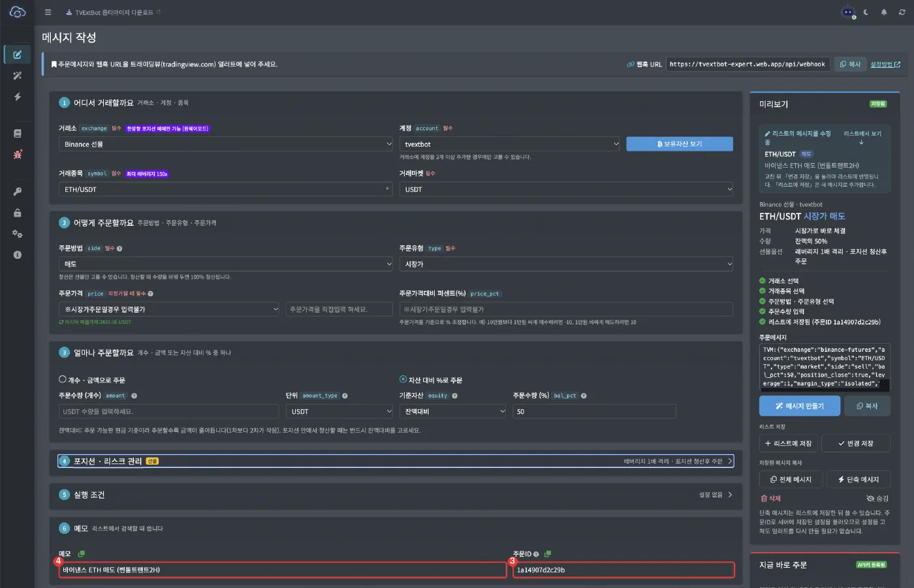The height and width of the screenshot is (588, 914).
Task: Toggle dark mode moon icon
Action: [x=866, y=12]
